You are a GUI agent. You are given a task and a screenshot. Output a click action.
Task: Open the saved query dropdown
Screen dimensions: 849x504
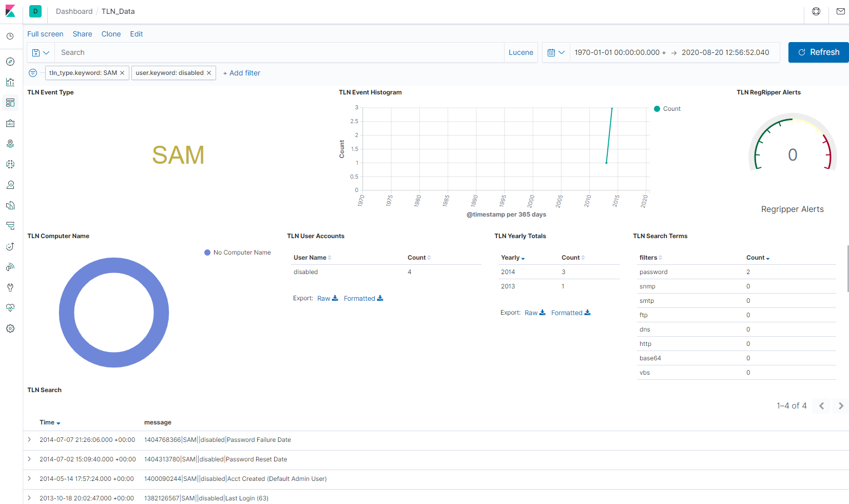tap(41, 52)
